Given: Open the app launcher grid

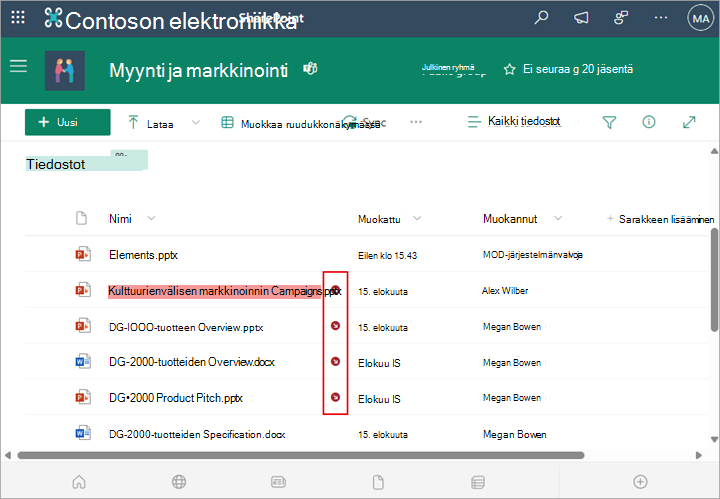Looking at the screenshot, I should pyautogui.click(x=18, y=18).
